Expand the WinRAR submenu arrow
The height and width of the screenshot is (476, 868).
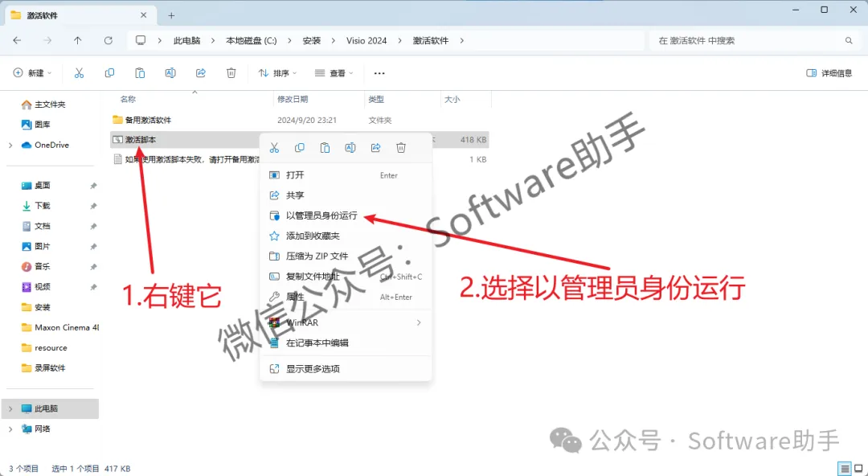419,322
